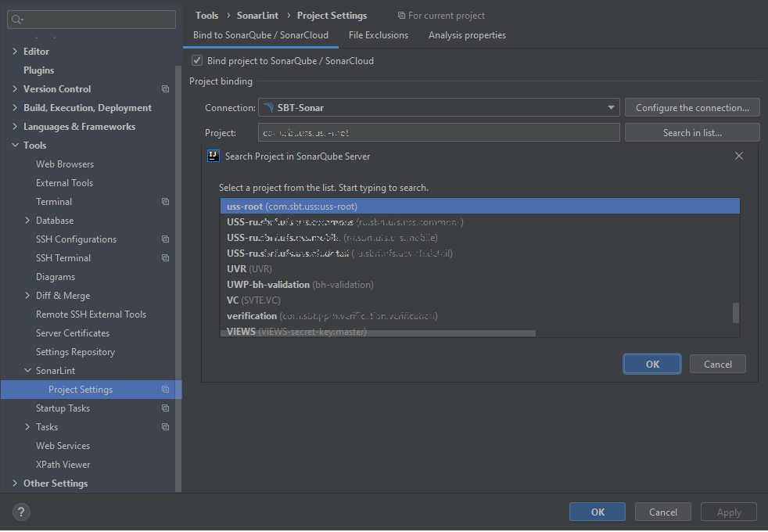Open the SBT-Sonar connection dropdown

611,108
